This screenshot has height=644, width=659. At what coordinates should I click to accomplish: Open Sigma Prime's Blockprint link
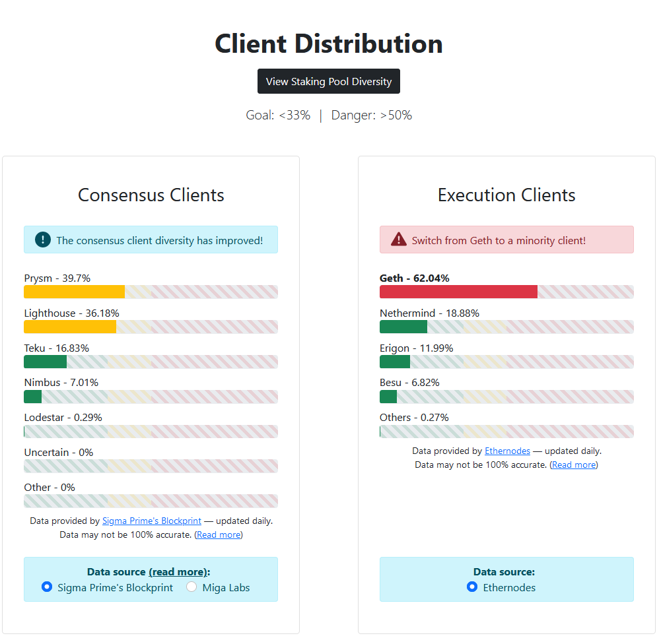pyautogui.click(x=151, y=521)
